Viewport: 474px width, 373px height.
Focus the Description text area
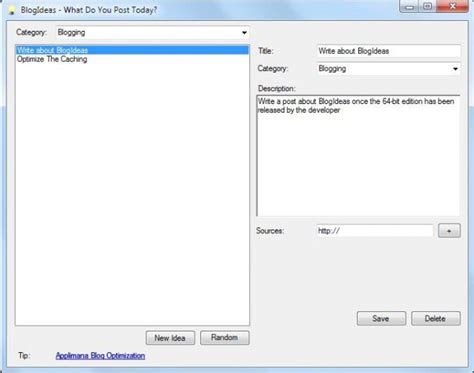(358, 156)
